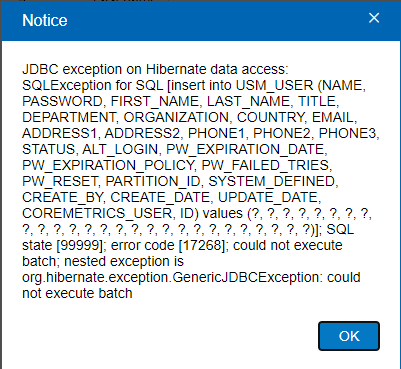Click the Notice title text
Screen dimensions: 401x369
click(45, 20)
